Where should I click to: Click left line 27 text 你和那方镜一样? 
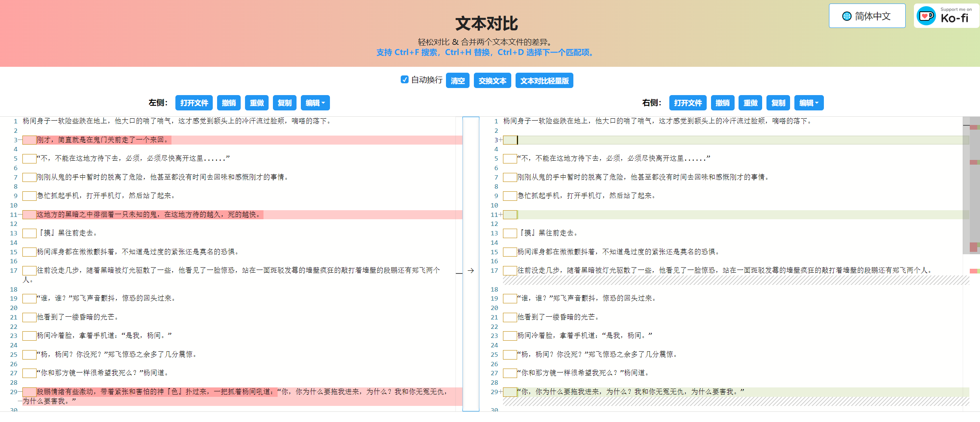[x=65, y=373]
